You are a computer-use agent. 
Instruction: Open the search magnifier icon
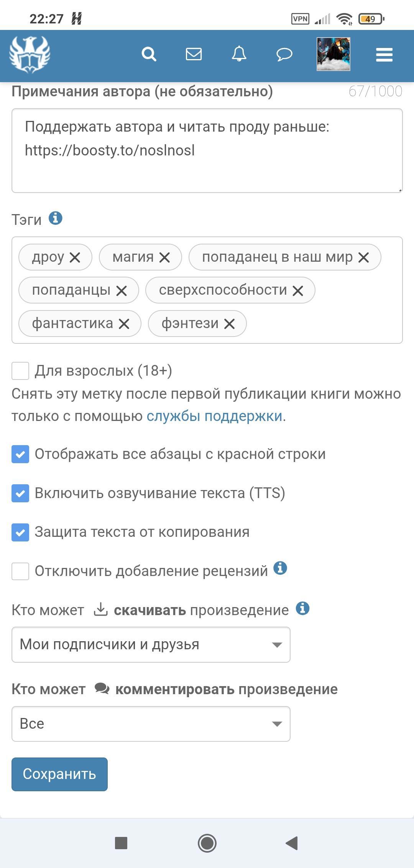pos(149,54)
